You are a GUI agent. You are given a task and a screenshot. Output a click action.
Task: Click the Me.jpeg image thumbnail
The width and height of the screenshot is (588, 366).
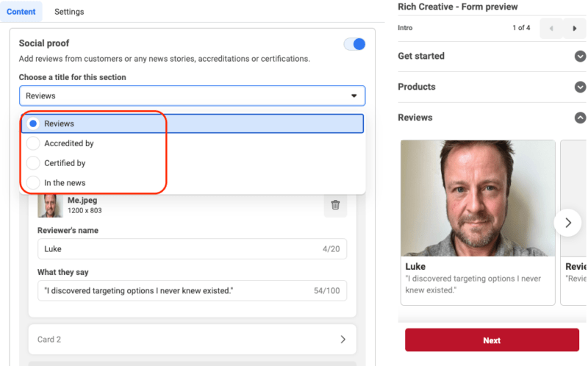coord(50,205)
